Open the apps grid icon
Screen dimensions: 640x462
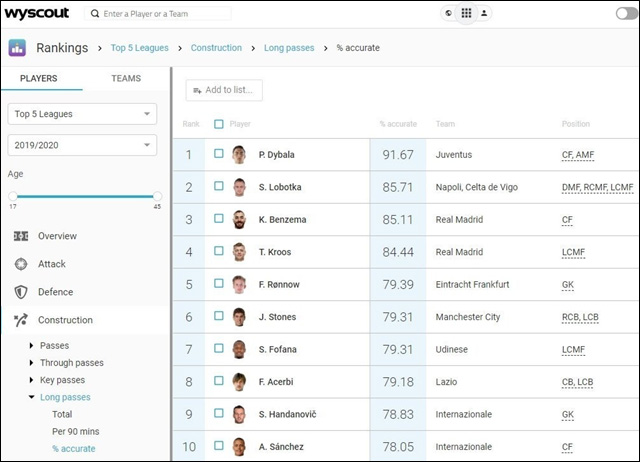click(466, 14)
